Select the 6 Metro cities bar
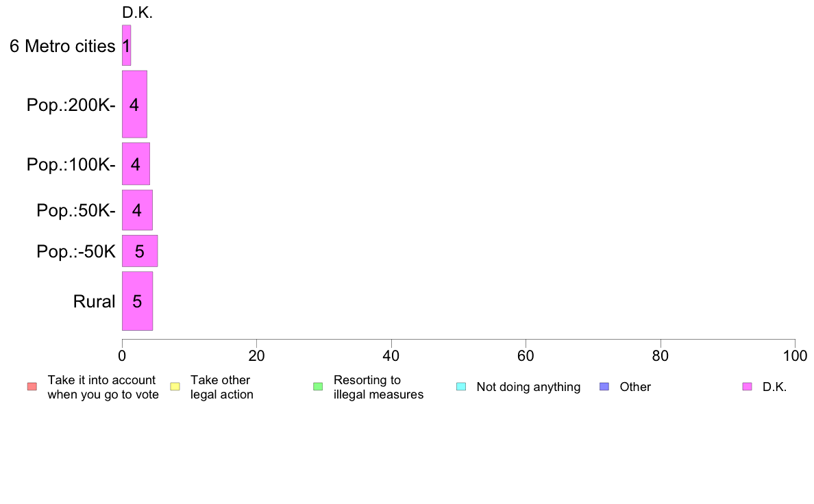814x504 pixels. pyautogui.click(x=126, y=46)
